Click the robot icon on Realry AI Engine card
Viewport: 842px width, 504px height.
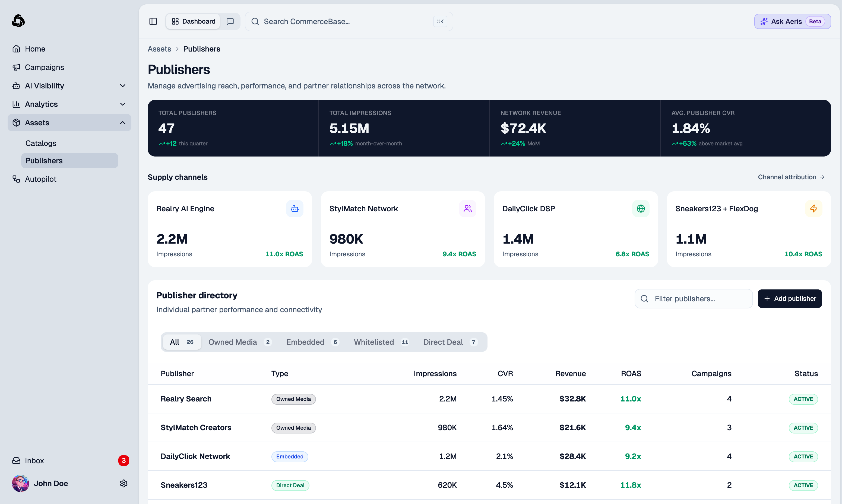pos(295,209)
